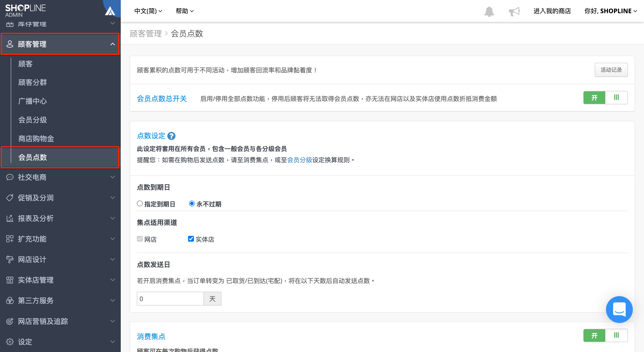Uncheck the 实体店 checkbox
The height and width of the screenshot is (352, 644).
(191, 239)
